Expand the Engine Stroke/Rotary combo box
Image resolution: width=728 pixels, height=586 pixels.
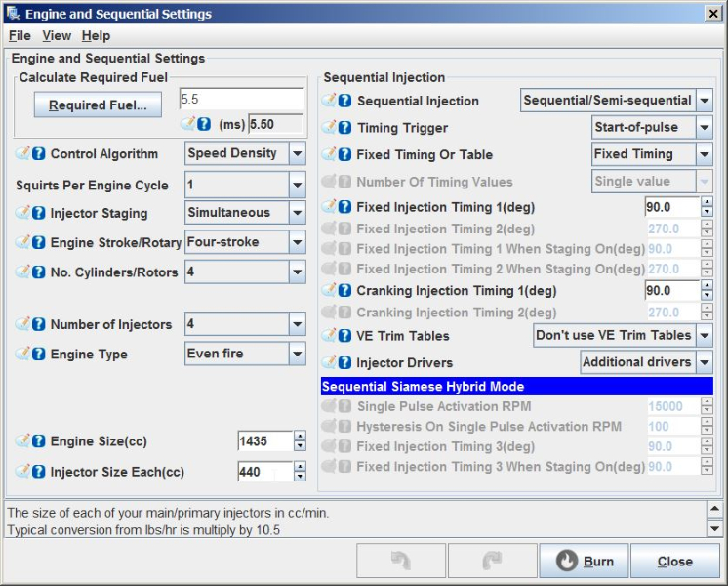(x=297, y=242)
